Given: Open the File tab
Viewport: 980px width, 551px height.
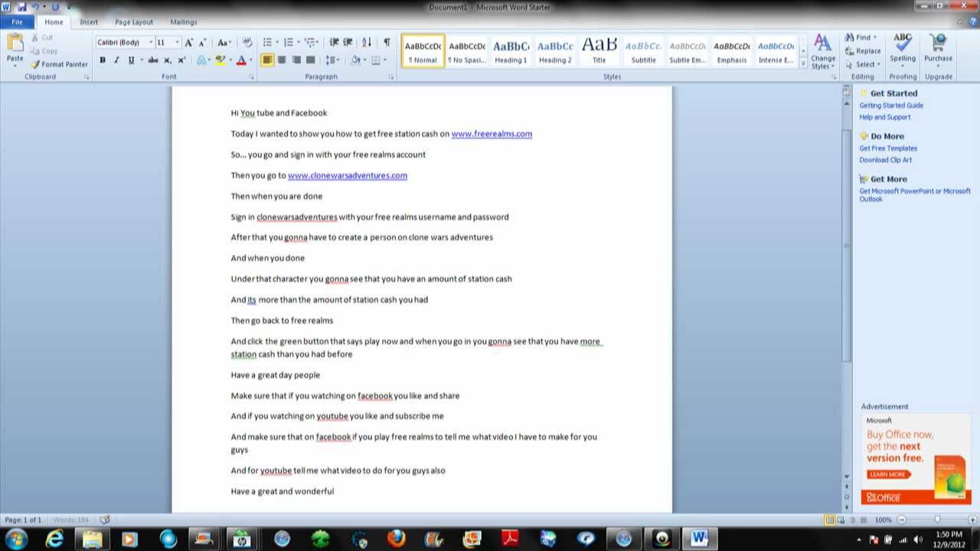Looking at the screenshot, I should (x=17, y=22).
